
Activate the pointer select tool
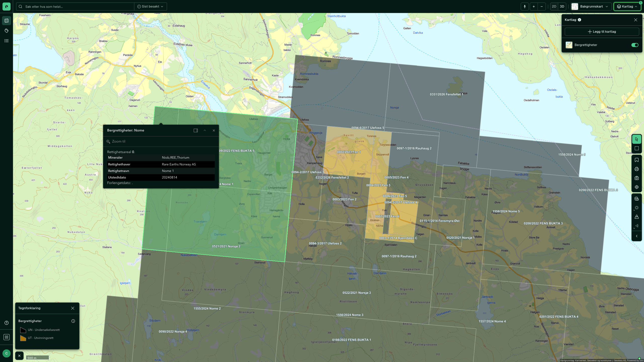click(637, 139)
